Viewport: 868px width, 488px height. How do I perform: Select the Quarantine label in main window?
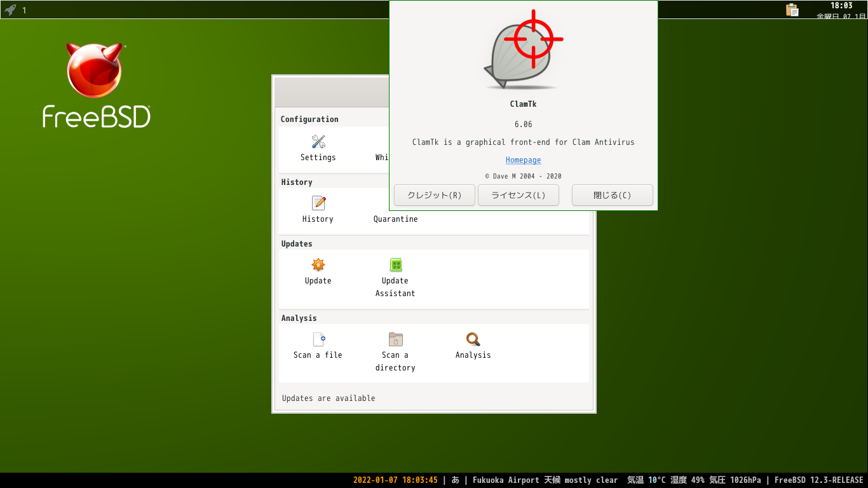click(395, 219)
